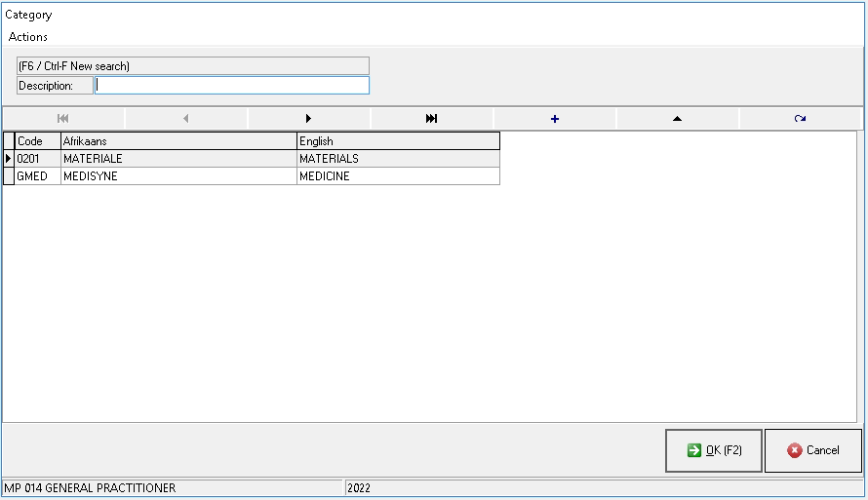Select the MEDISYNE Afrikaans cell
Viewport: 868px width, 500px height.
coord(178,176)
